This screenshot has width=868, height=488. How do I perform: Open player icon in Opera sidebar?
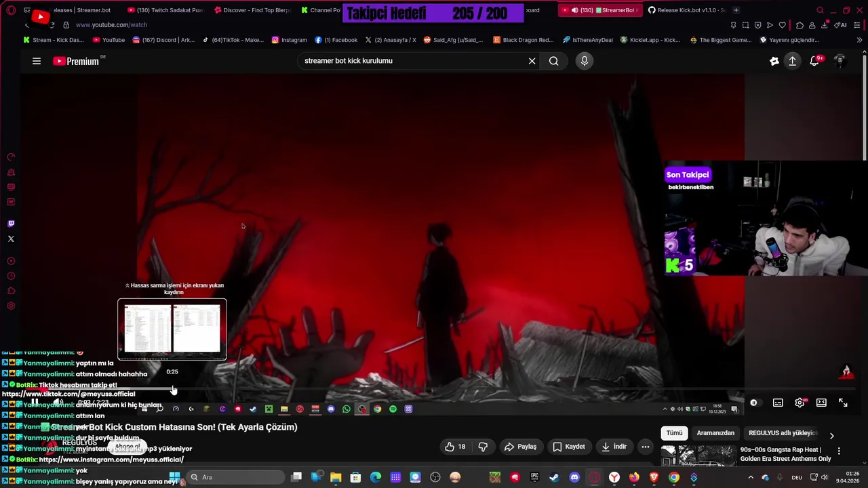11,261
